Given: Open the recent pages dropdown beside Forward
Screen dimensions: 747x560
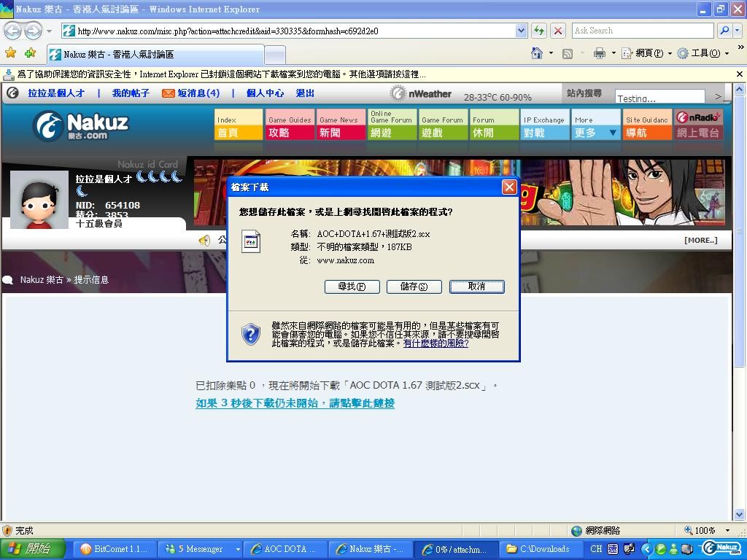Looking at the screenshot, I should click(x=49, y=31).
